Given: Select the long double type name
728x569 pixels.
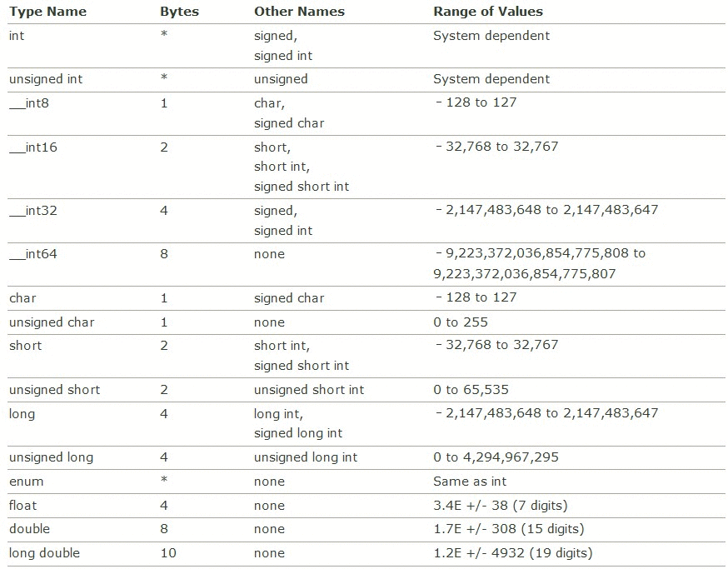Looking at the screenshot, I should click(x=44, y=553).
